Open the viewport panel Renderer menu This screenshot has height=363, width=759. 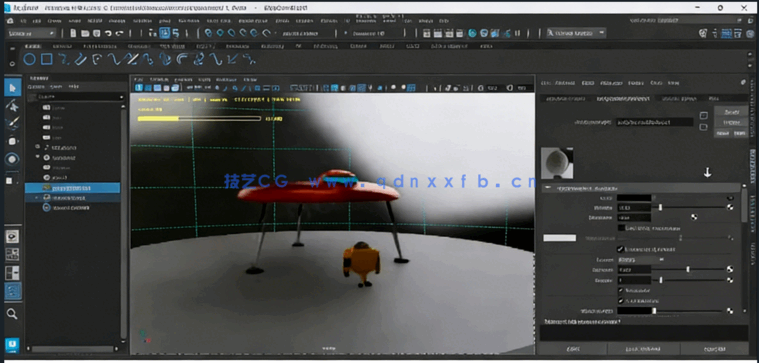(x=226, y=79)
